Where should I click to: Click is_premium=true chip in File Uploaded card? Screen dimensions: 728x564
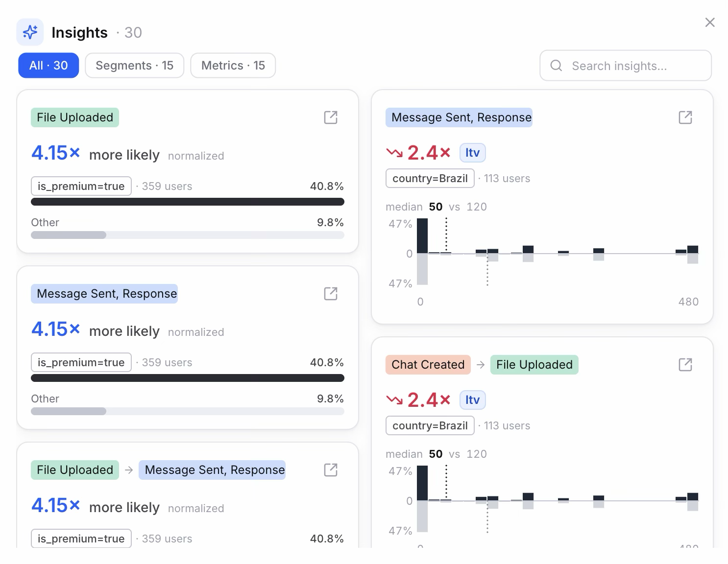(81, 186)
